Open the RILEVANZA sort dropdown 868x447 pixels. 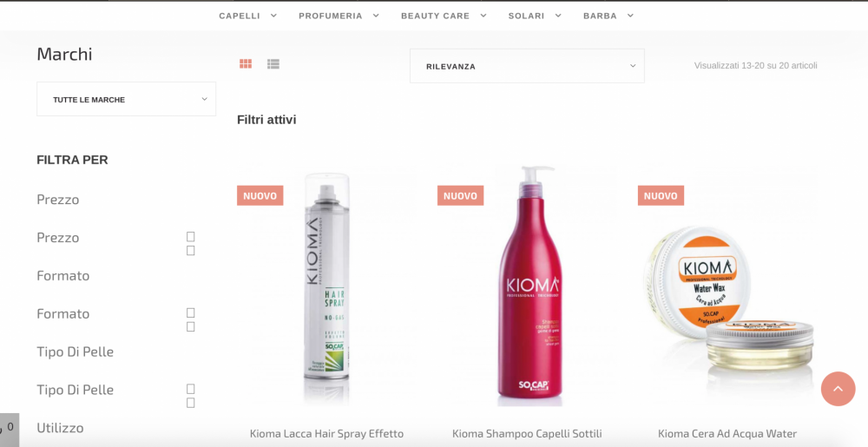click(527, 66)
